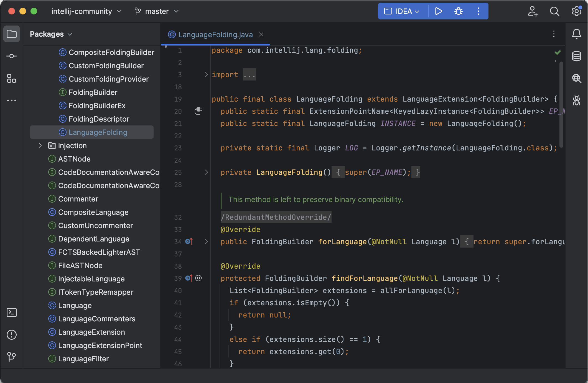Open the web search globe tool window
The height and width of the screenshot is (383, 588).
point(577,78)
